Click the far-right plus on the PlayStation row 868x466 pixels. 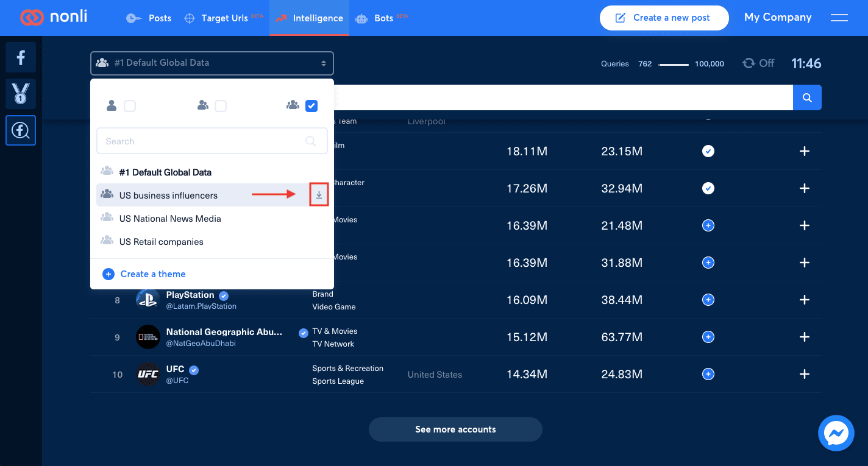[805, 300]
